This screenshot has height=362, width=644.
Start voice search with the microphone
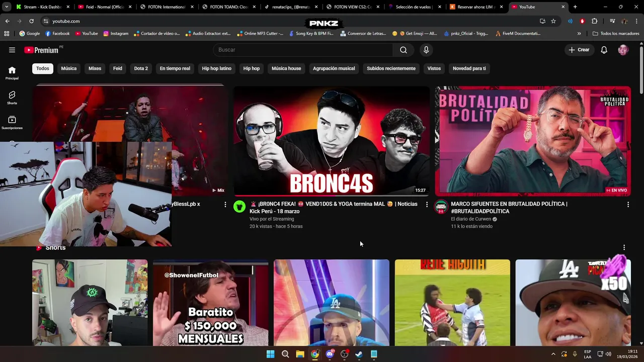click(426, 50)
